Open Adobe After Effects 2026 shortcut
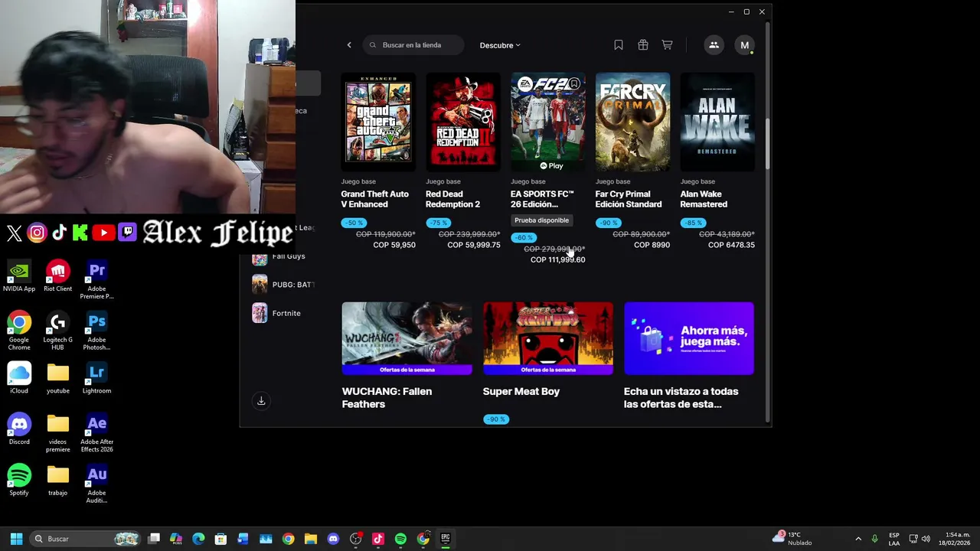Screen dimensions: 980x551 coord(96,434)
